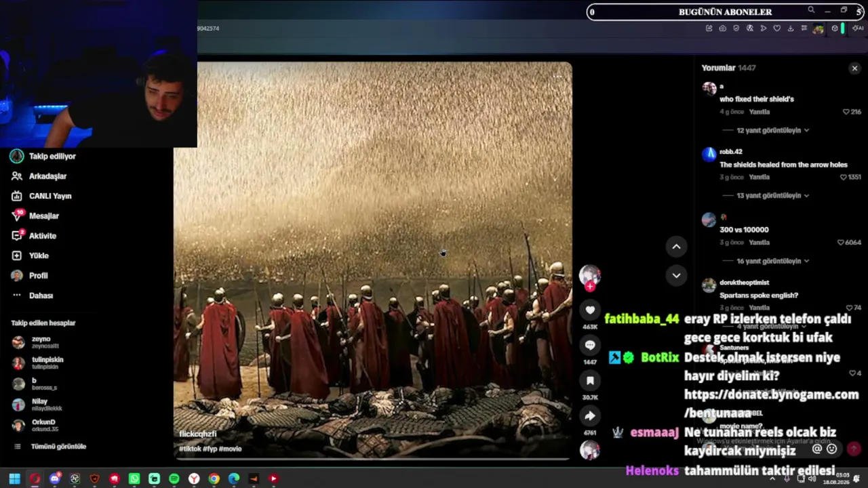Image resolution: width=868 pixels, height=488 pixels.
Task: Open the browser snapshot camera icon
Action: click(x=722, y=28)
